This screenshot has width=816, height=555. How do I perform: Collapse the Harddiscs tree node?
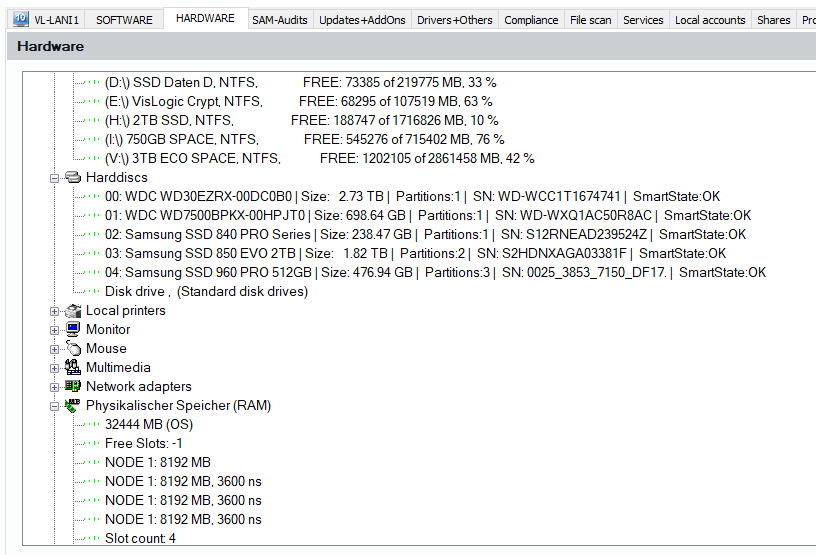click(55, 177)
